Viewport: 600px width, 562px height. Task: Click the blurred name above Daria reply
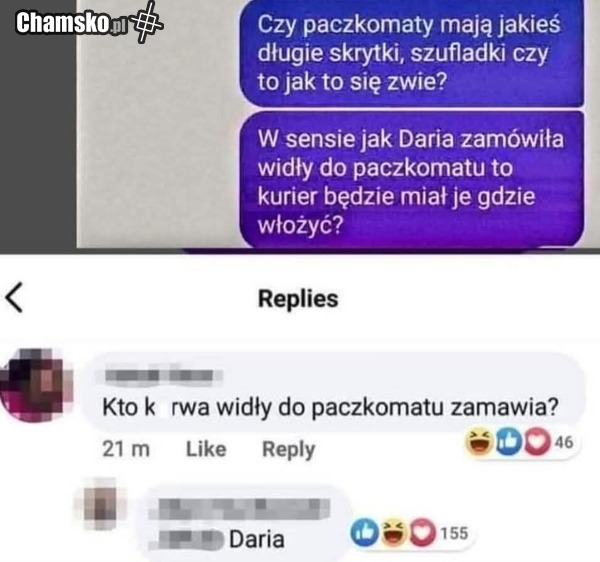[x=244, y=509]
